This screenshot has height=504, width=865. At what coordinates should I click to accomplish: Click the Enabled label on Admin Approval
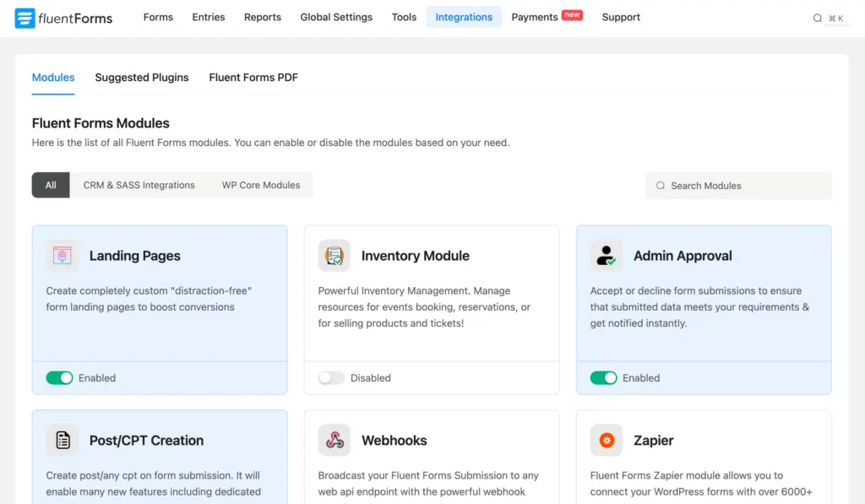pos(641,377)
